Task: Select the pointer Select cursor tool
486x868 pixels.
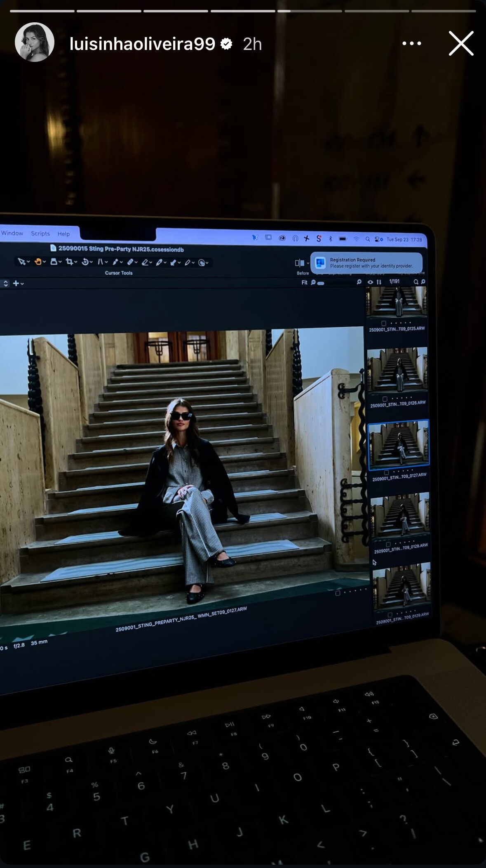Action: tap(22, 262)
